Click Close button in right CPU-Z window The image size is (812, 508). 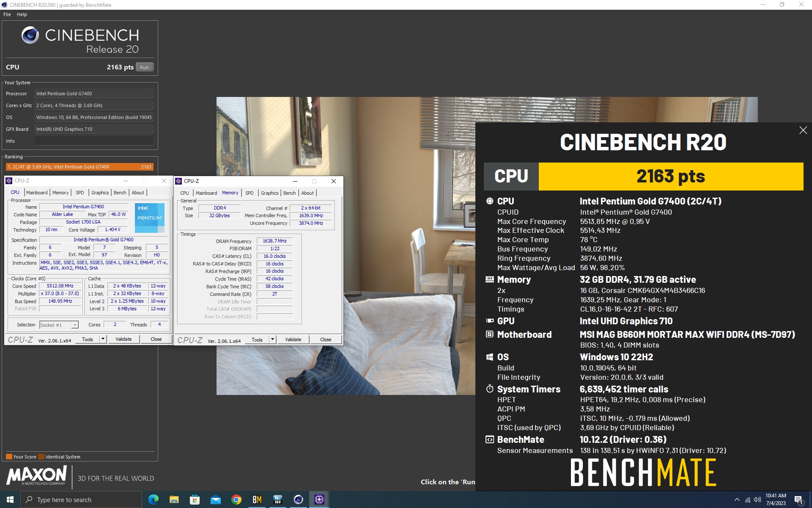326,340
